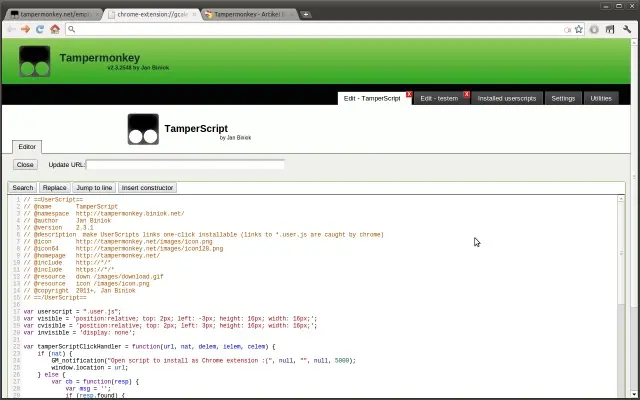The height and width of the screenshot is (400, 640).
Task: Click the code editor vertical scrollbar
Action: [621, 297]
